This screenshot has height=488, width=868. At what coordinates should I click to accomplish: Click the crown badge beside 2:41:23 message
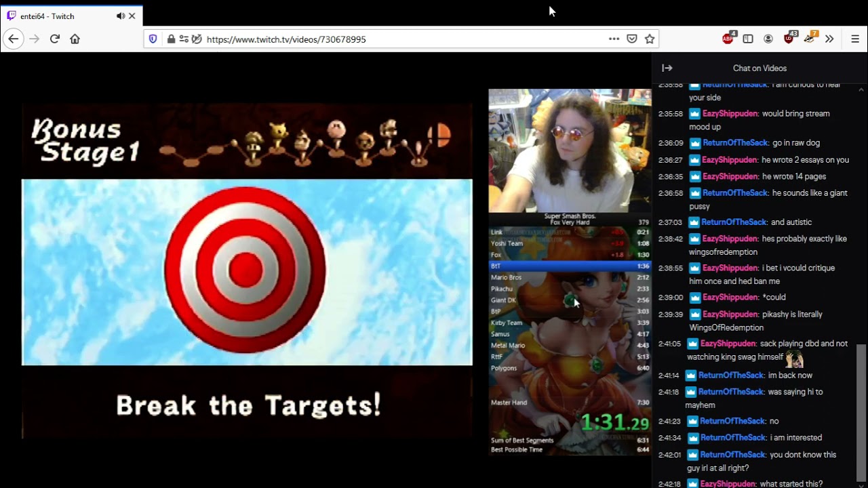tap(692, 421)
